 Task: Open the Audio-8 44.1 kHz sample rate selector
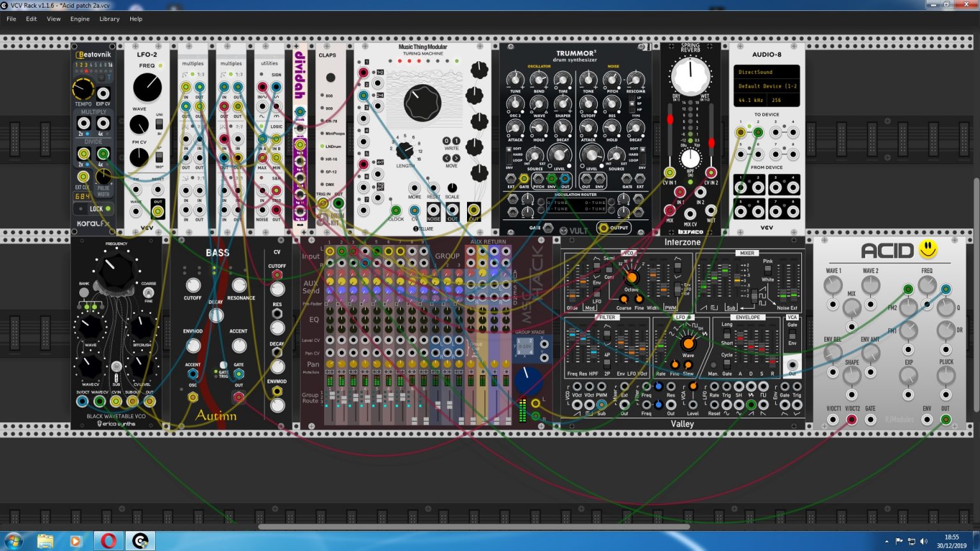tap(751, 100)
